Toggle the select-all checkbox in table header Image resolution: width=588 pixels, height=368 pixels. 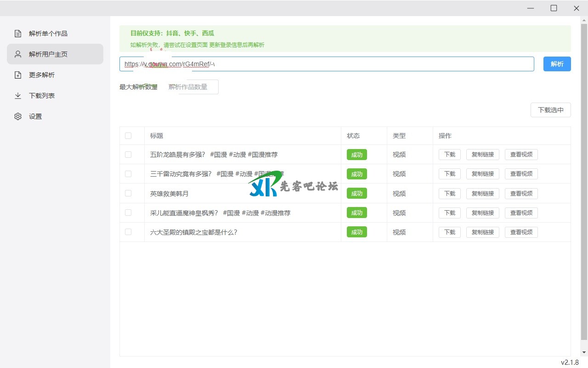coord(128,136)
